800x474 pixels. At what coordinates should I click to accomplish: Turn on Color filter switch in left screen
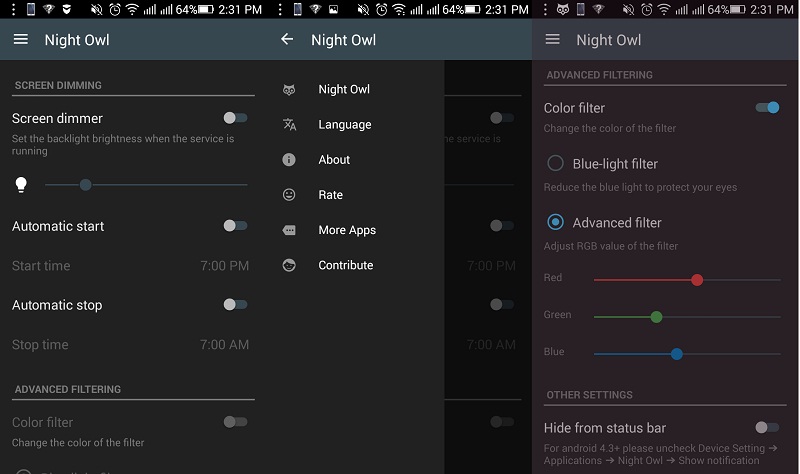[235, 422]
